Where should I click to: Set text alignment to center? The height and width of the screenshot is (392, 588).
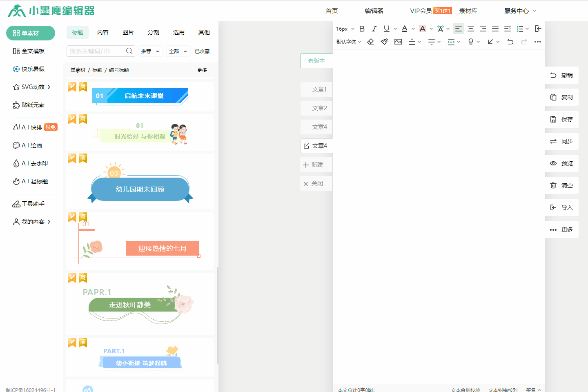pyautogui.click(x=471, y=29)
